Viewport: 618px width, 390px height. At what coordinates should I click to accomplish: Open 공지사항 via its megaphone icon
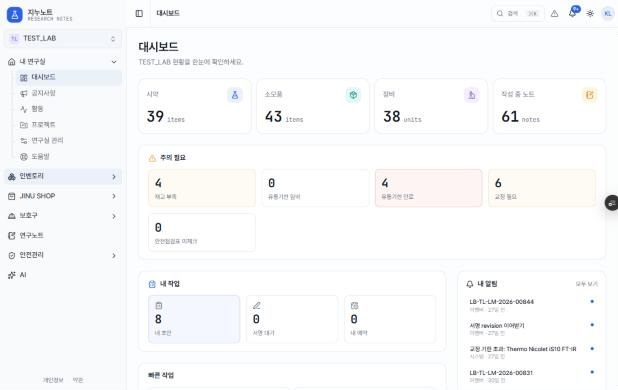click(24, 93)
